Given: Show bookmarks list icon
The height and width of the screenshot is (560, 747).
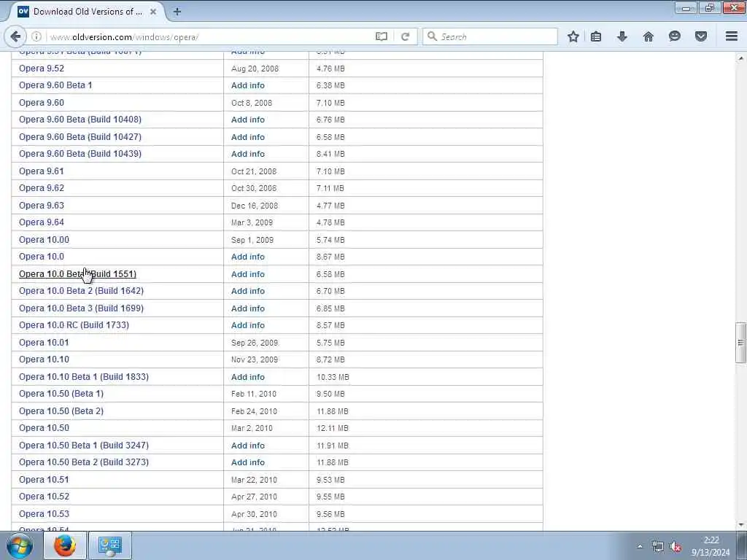Looking at the screenshot, I should point(596,36).
